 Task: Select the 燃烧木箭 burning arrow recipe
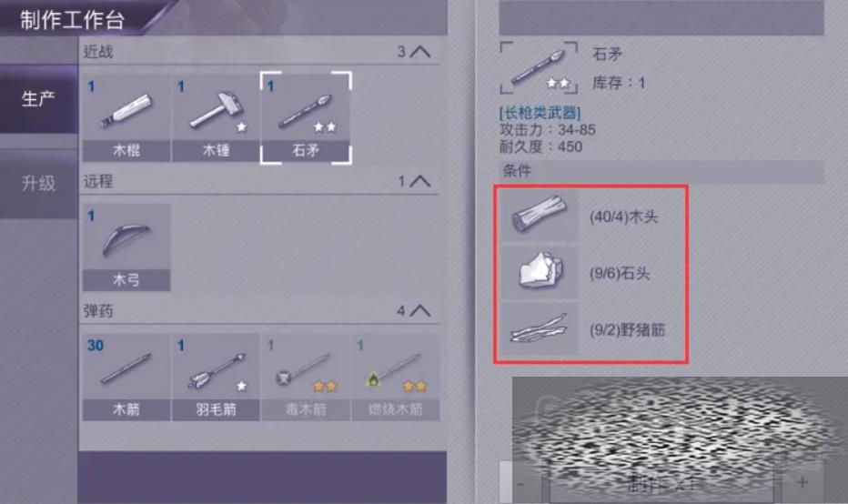point(395,377)
